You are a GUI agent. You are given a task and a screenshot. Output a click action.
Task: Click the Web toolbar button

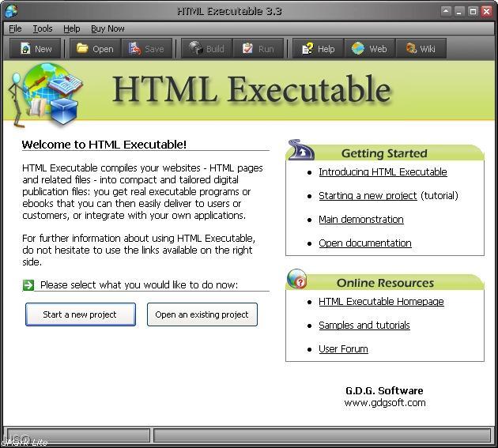(x=370, y=49)
